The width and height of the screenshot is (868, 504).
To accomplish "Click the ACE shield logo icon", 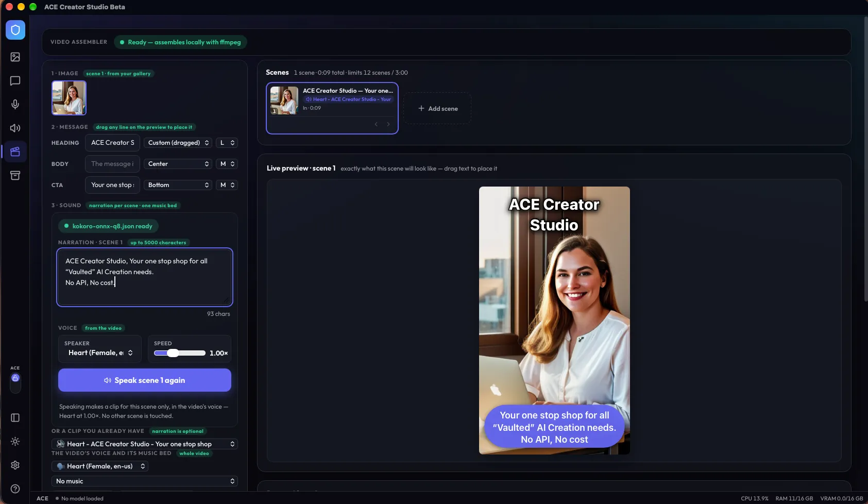I will tap(15, 30).
